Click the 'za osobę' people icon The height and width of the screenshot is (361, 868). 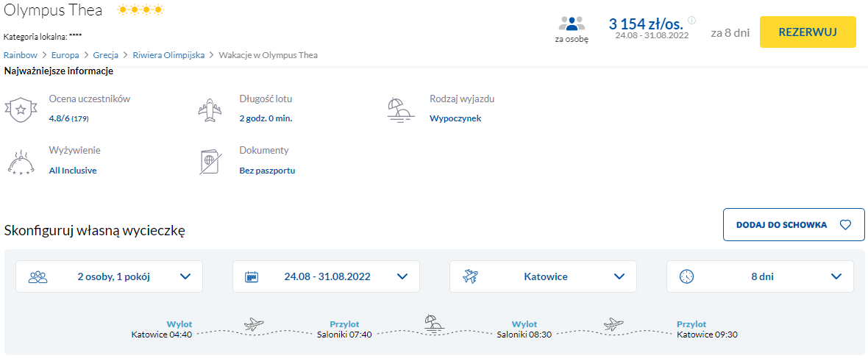pos(572,24)
